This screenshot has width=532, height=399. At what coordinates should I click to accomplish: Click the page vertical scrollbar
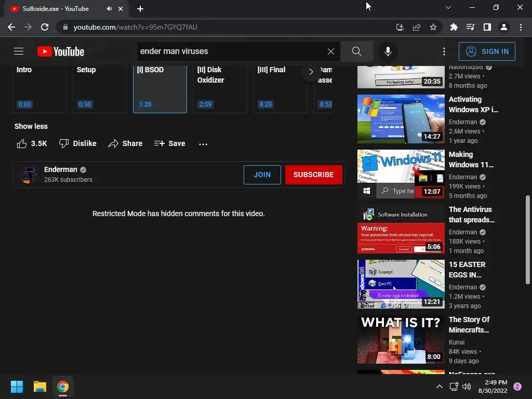point(528,240)
